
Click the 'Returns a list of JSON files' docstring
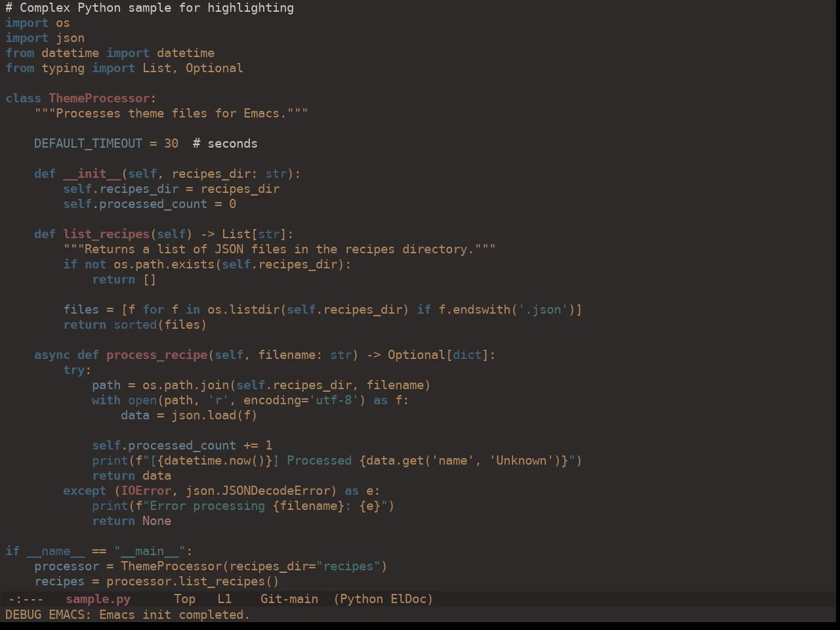280,249
